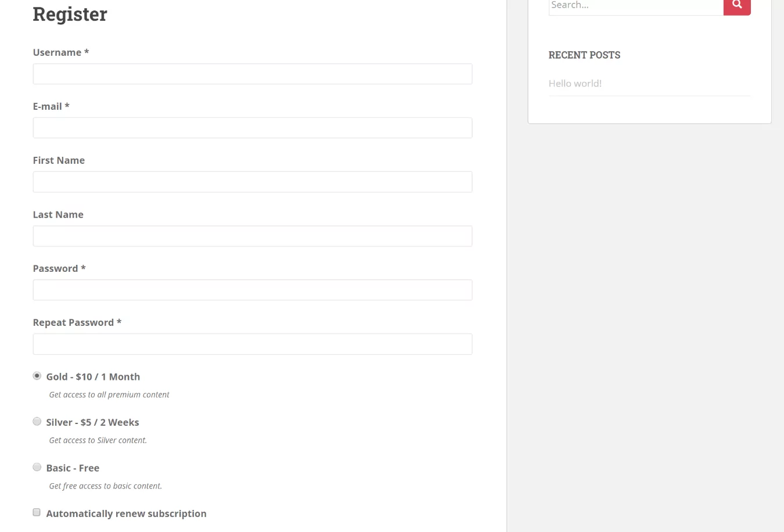Click the Gold premium content description text

(x=109, y=395)
